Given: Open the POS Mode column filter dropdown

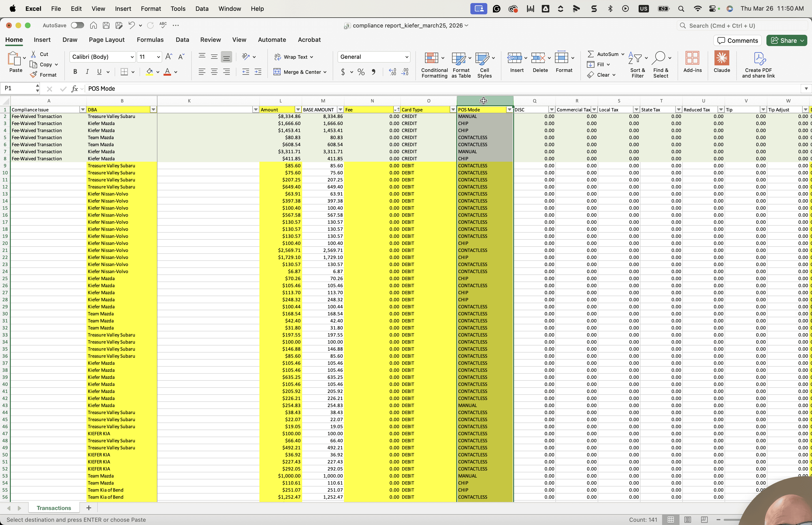Looking at the screenshot, I should pyautogui.click(x=509, y=110).
